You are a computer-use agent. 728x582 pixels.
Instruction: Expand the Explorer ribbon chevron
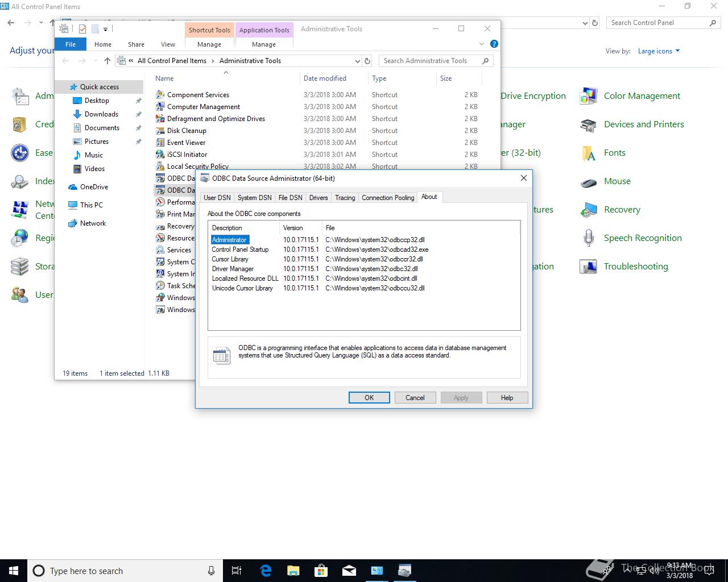pos(482,44)
